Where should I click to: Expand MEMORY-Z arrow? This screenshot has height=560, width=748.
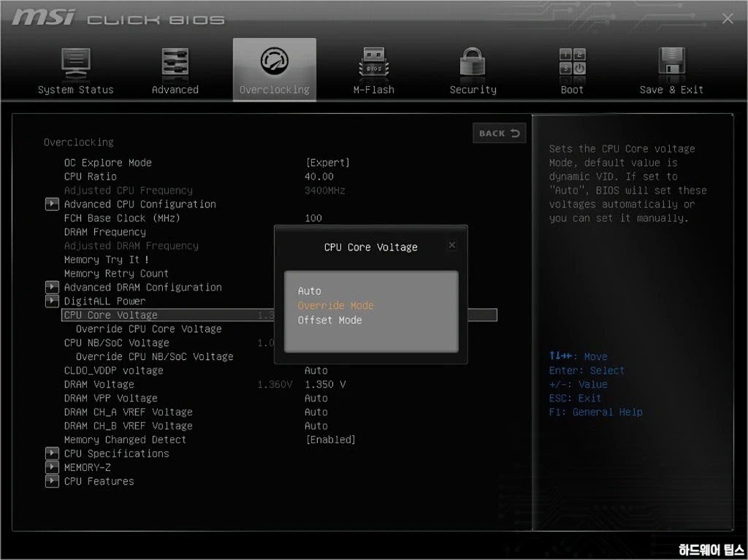pos(52,467)
